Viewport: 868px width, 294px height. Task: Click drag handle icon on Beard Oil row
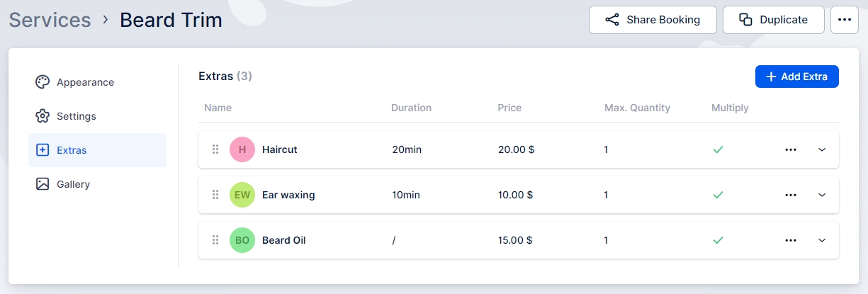click(x=215, y=240)
